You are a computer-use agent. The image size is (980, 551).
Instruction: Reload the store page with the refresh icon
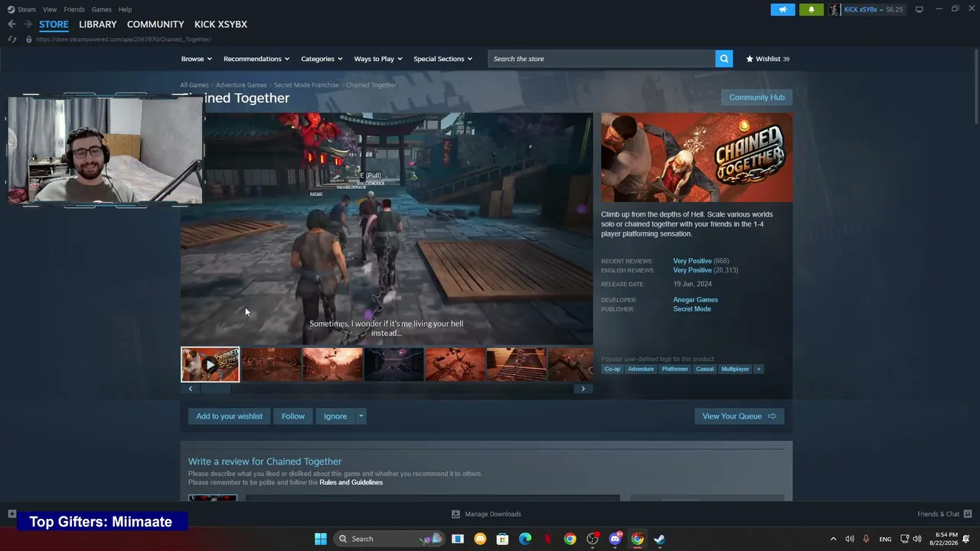pos(11,39)
